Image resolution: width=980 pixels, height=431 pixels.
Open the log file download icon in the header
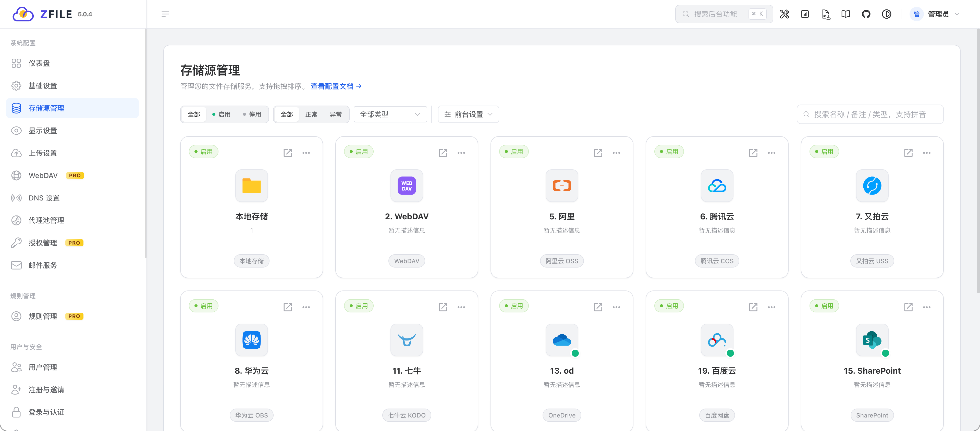click(825, 14)
